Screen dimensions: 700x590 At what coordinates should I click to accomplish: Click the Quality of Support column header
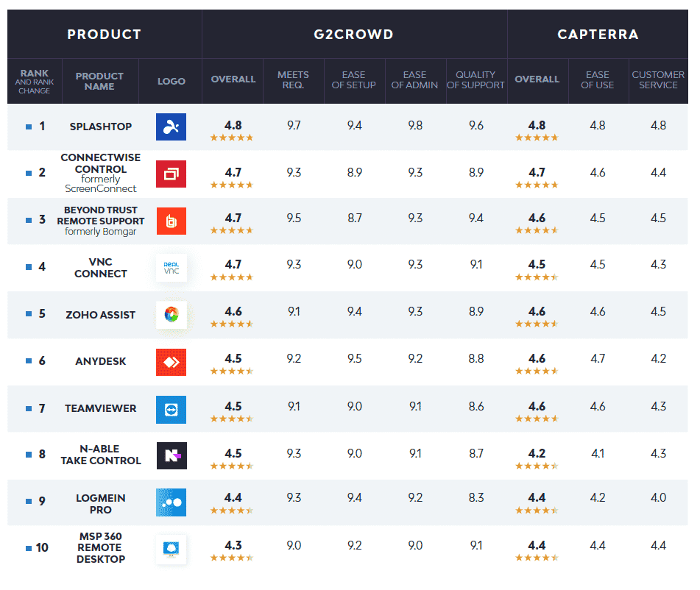pyautogui.click(x=475, y=80)
